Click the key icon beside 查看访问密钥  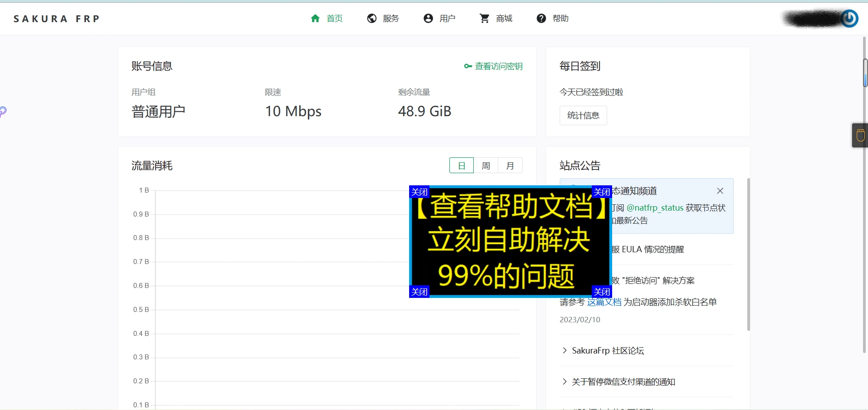point(467,66)
